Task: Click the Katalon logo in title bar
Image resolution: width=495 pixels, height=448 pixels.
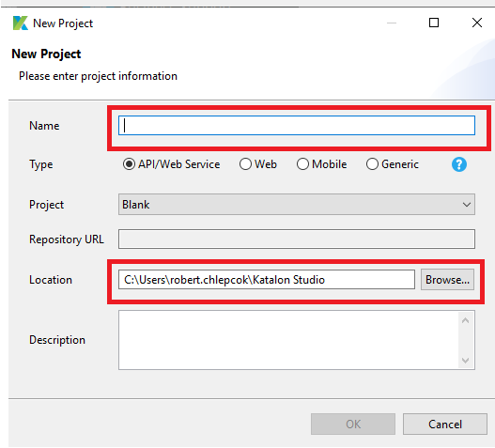Action: 21,23
